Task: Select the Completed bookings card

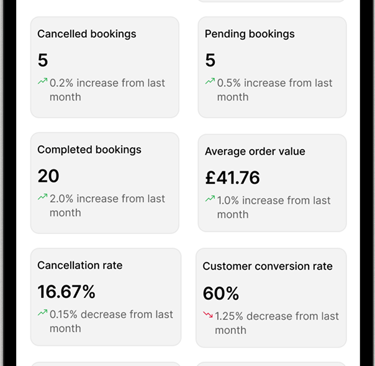Action: tap(105, 183)
